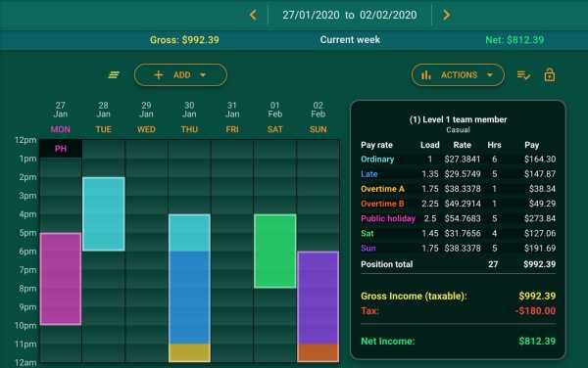Click the WED 29 Jan column header

[x=146, y=117]
